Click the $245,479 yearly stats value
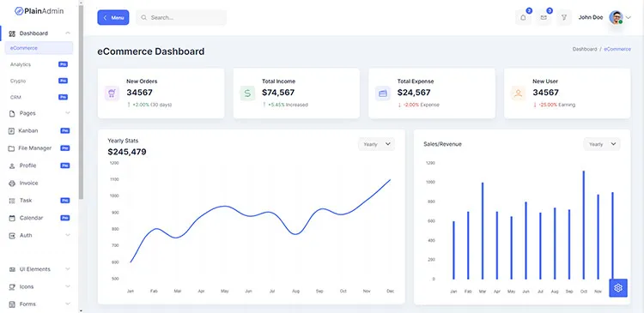Viewport: 644px width, 313px height. 127,152
